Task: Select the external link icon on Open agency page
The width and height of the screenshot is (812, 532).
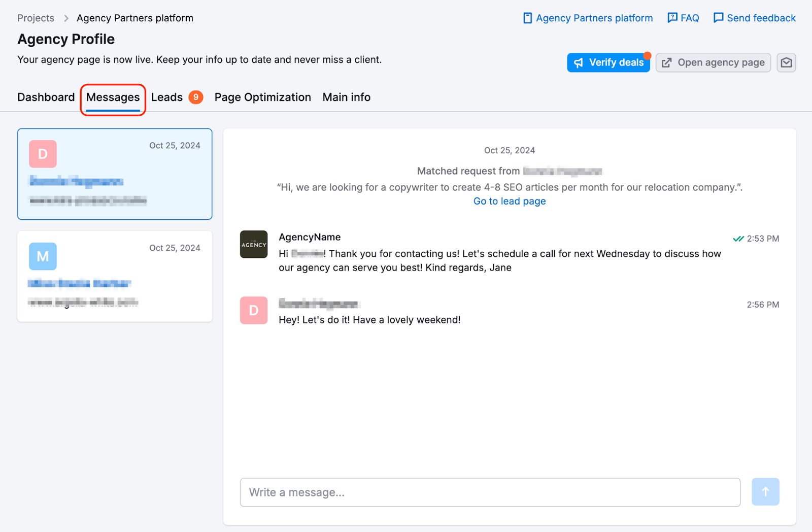Action: click(666, 62)
